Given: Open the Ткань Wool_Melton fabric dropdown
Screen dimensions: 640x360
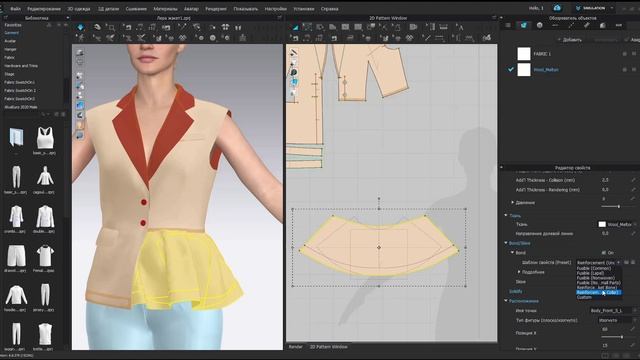Looking at the screenshot, I should point(617,224).
